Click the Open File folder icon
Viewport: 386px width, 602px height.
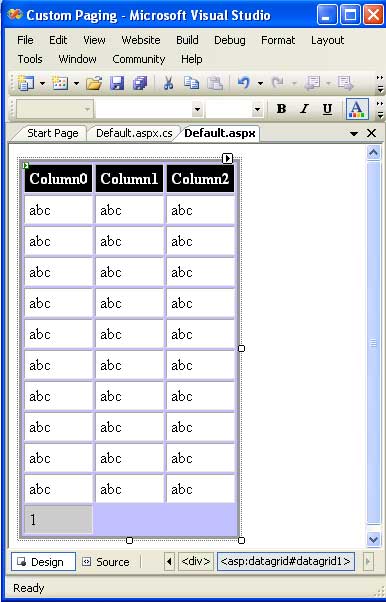point(94,83)
